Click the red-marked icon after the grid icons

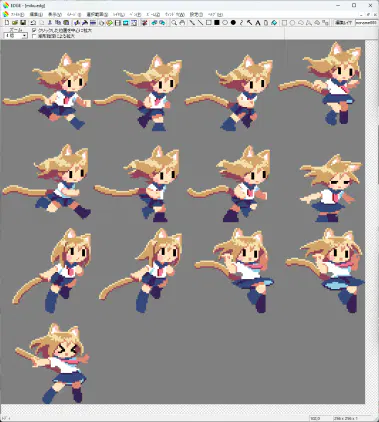(144, 23)
